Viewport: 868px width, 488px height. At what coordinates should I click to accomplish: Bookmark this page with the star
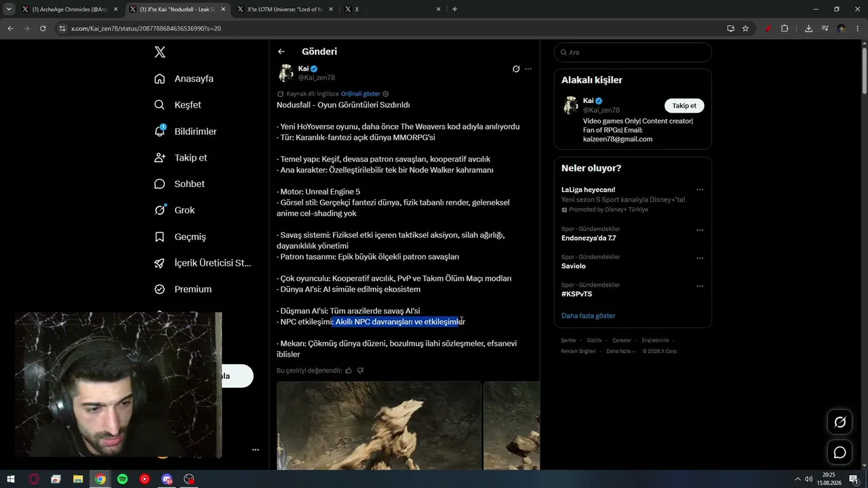click(x=745, y=28)
